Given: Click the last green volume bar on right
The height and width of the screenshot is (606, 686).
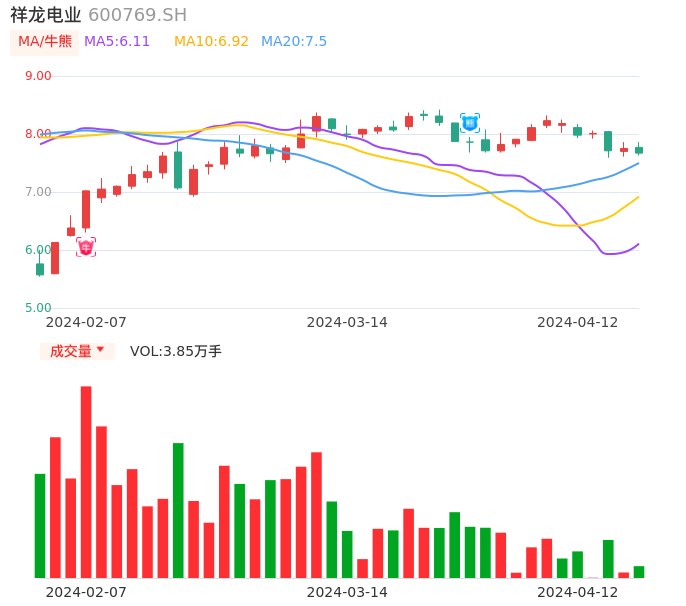Looking at the screenshot, I should coord(639,572).
